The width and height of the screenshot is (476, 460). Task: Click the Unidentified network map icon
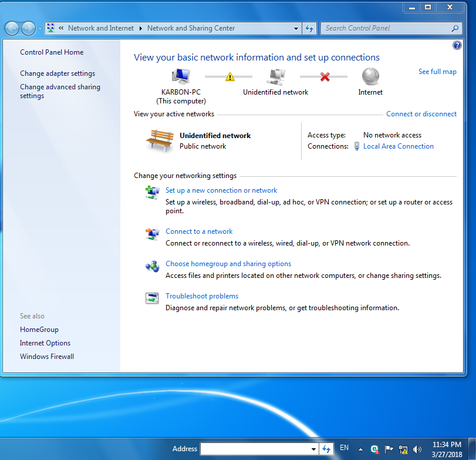tap(276, 76)
